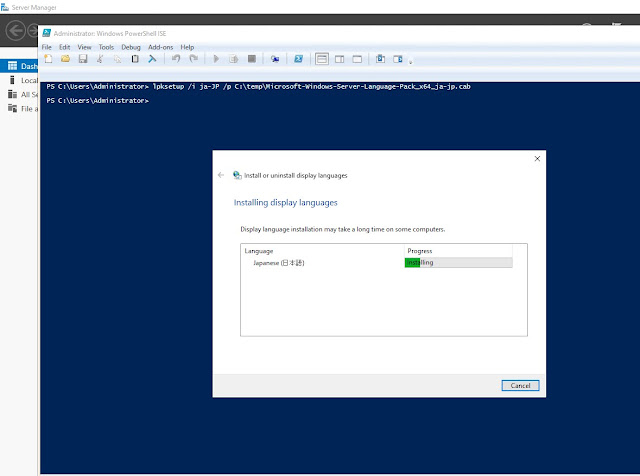The height and width of the screenshot is (476, 640).
Task: Click the PowerShell ISE title bar icon
Action: pyautogui.click(x=47, y=33)
